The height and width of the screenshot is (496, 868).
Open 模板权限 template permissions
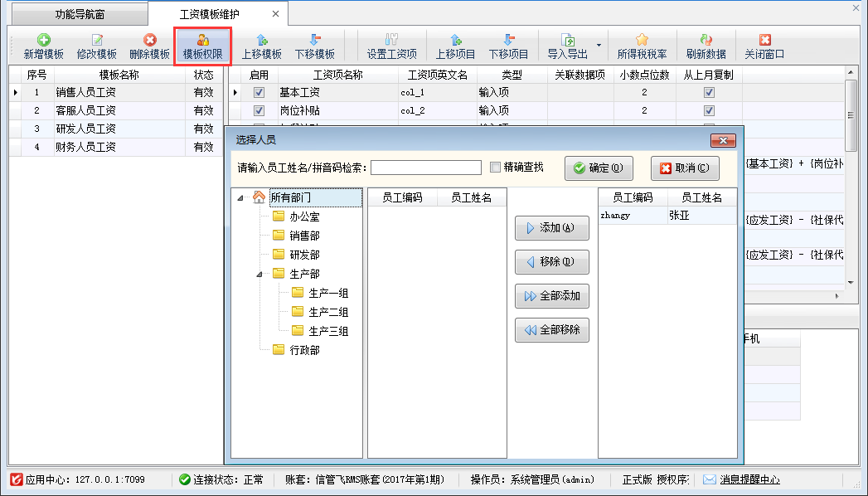click(202, 40)
